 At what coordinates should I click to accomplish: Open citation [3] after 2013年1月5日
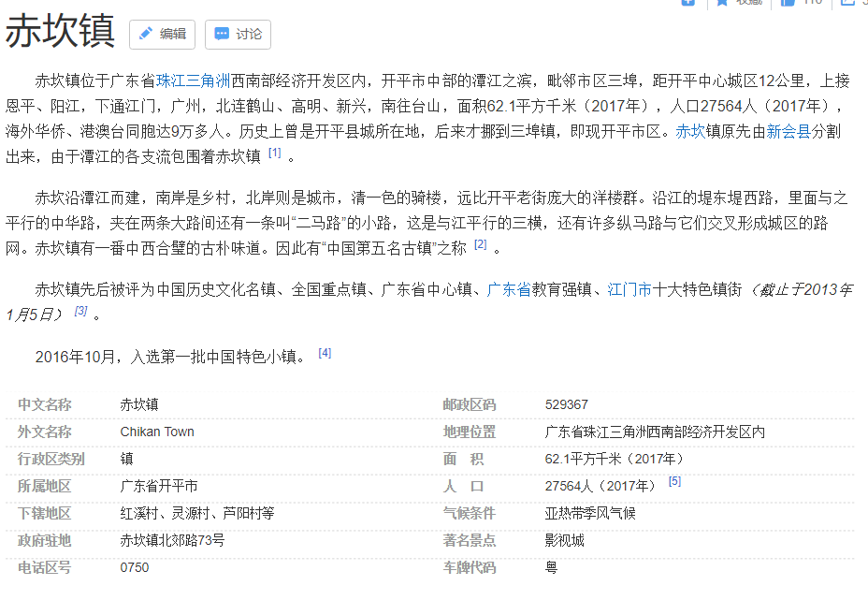(80, 311)
